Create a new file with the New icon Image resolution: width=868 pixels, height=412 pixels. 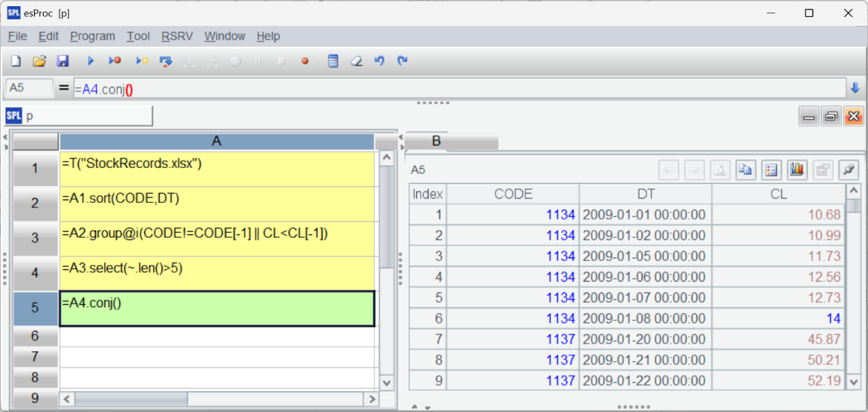16,61
